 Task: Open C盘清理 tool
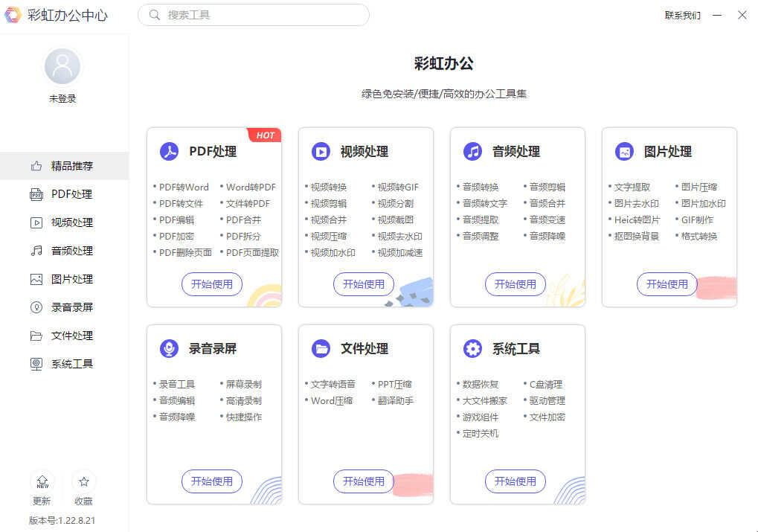pyautogui.click(x=546, y=385)
